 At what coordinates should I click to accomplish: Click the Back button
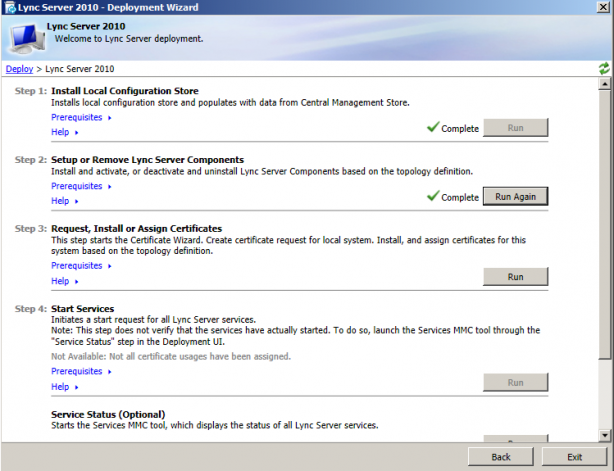tap(500, 457)
